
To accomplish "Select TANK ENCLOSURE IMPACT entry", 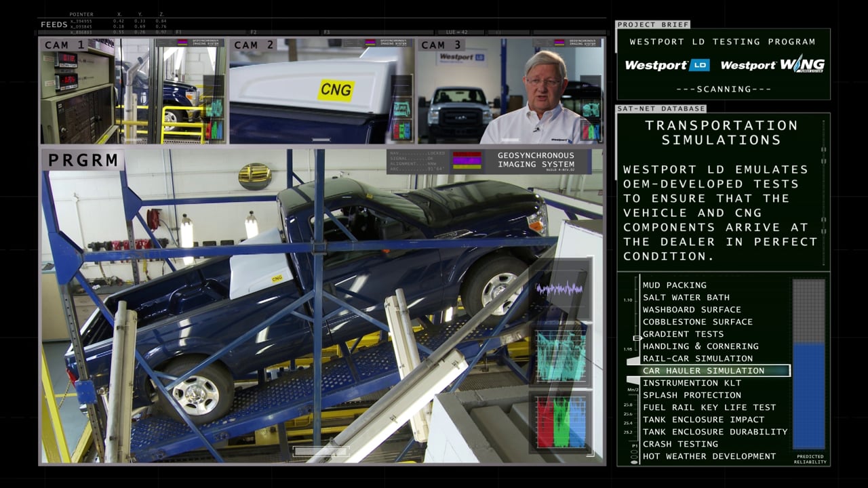I will point(703,420).
